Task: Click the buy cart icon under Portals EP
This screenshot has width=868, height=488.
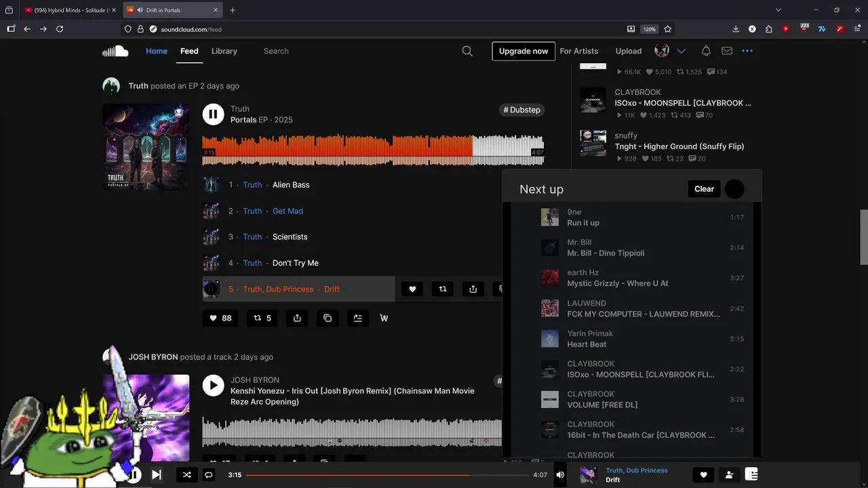Action: 384,318
